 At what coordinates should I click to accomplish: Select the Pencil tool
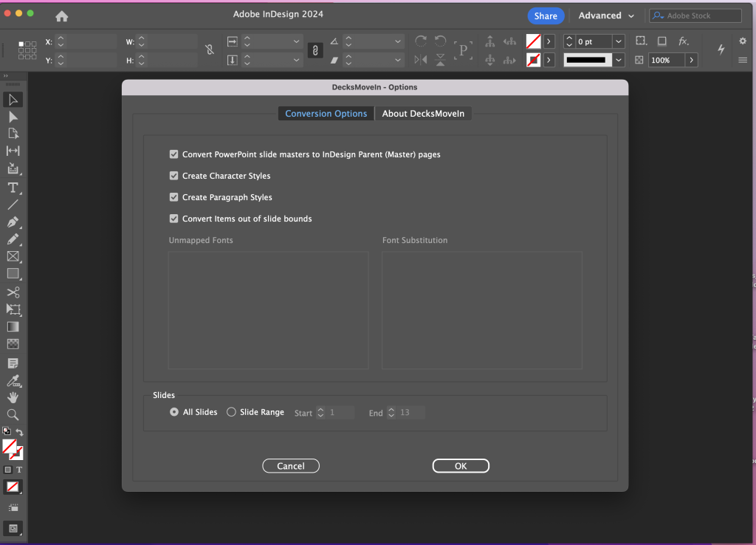(13, 239)
